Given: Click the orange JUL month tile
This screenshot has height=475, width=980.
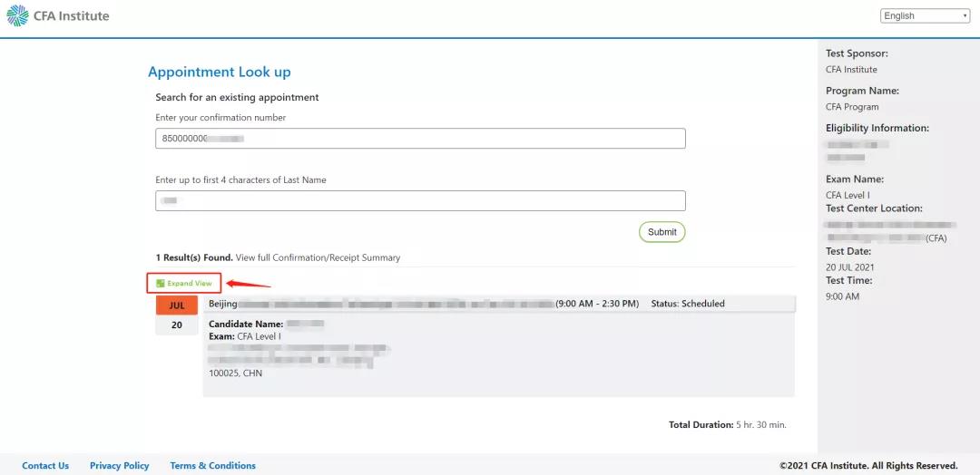Looking at the screenshot, I should [x=177, y=305].
